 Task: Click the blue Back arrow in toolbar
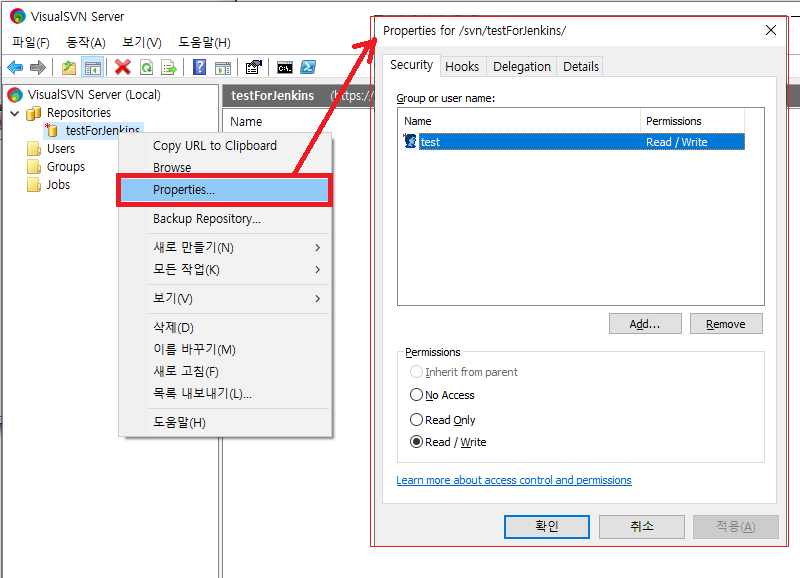tap(15, 67)
